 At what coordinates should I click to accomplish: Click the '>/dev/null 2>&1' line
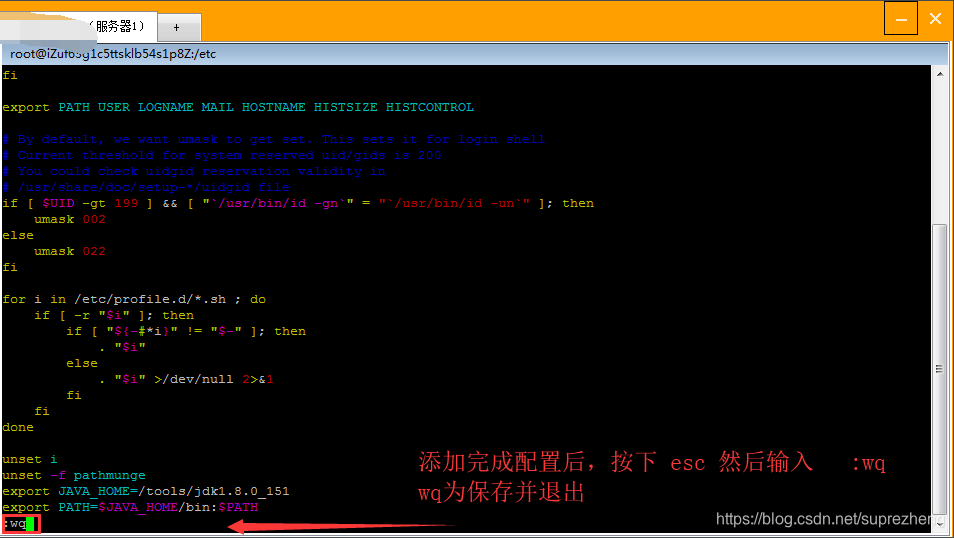click(186, 379)
